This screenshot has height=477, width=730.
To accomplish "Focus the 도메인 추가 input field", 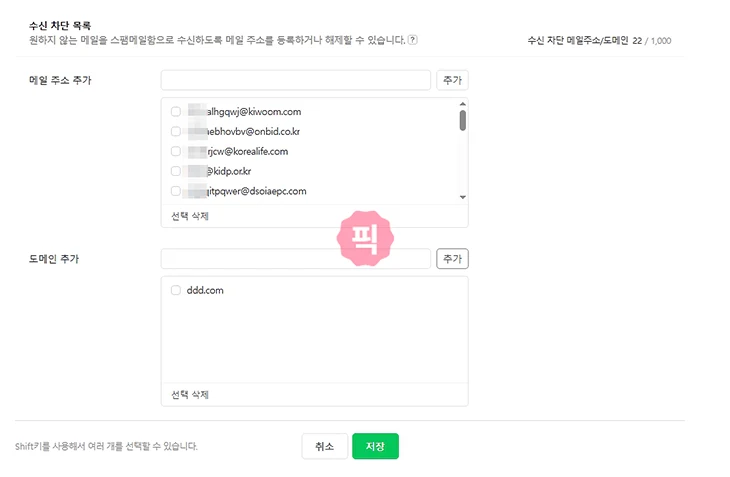I will 296,259.
